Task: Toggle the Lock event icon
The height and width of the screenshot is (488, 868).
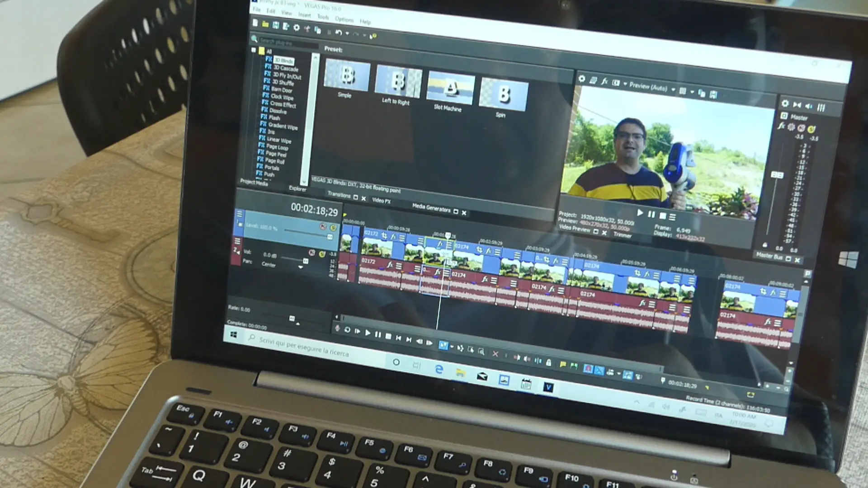Action: point(548,362)
